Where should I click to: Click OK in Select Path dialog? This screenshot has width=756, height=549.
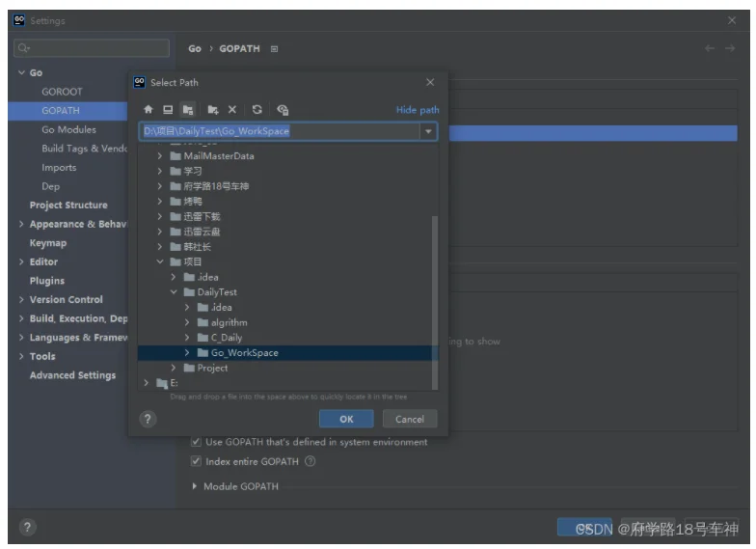pos(346,419)
